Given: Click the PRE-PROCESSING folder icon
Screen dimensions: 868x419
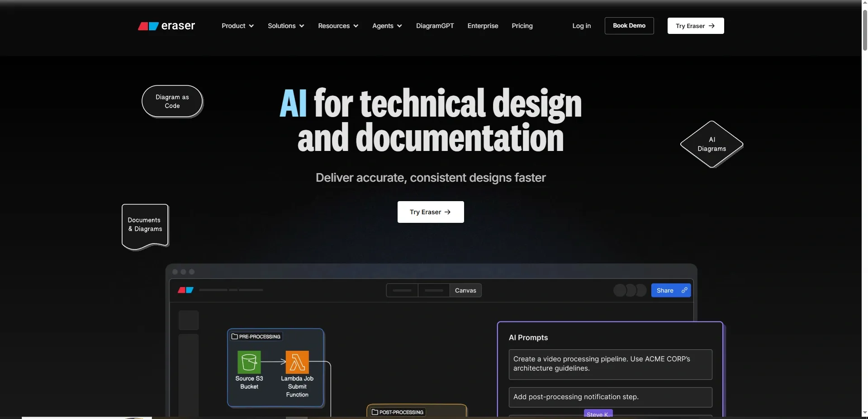Looking at the screenshot, I should [x=235, y=336].
